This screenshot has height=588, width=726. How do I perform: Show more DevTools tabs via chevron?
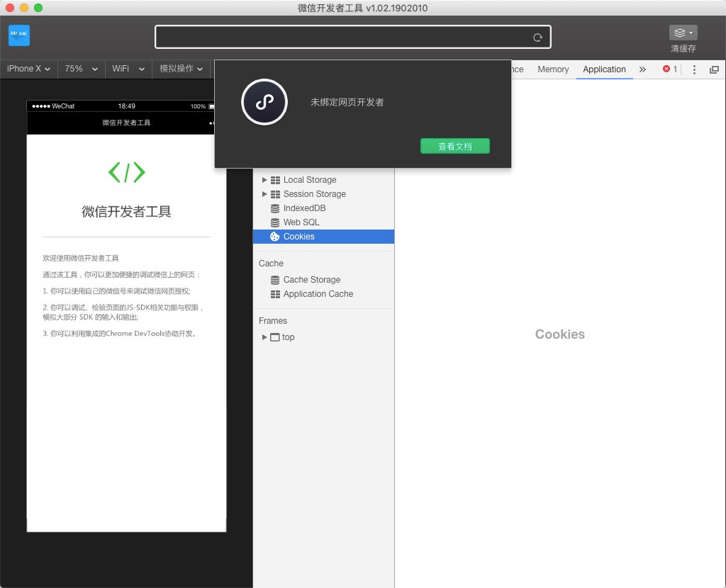[x=642, y=69]
